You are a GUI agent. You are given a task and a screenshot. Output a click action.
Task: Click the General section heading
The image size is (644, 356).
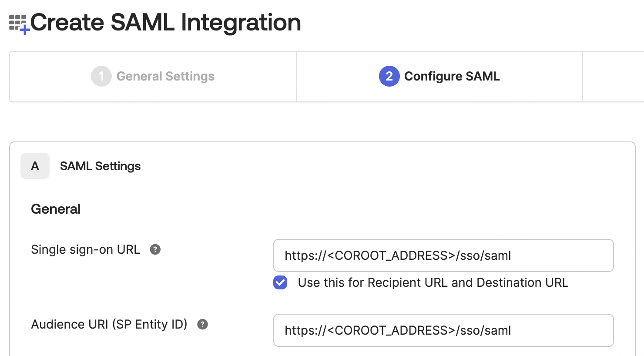(x=56, y=209)
